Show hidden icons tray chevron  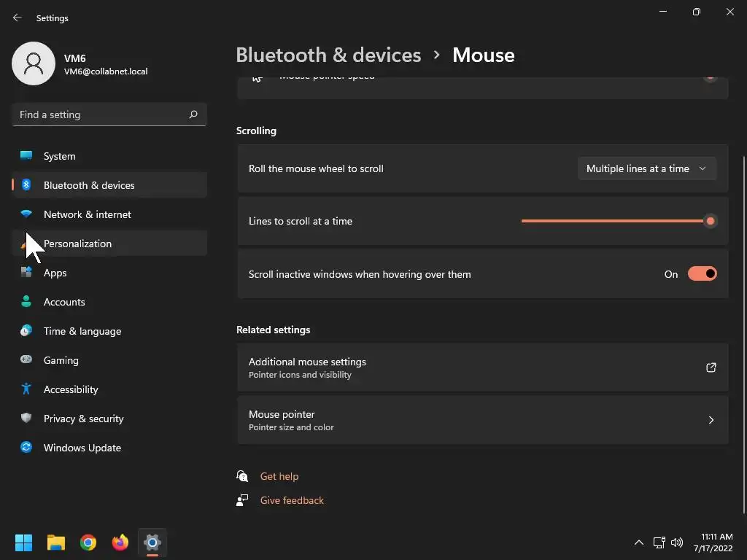click(639, 542)
